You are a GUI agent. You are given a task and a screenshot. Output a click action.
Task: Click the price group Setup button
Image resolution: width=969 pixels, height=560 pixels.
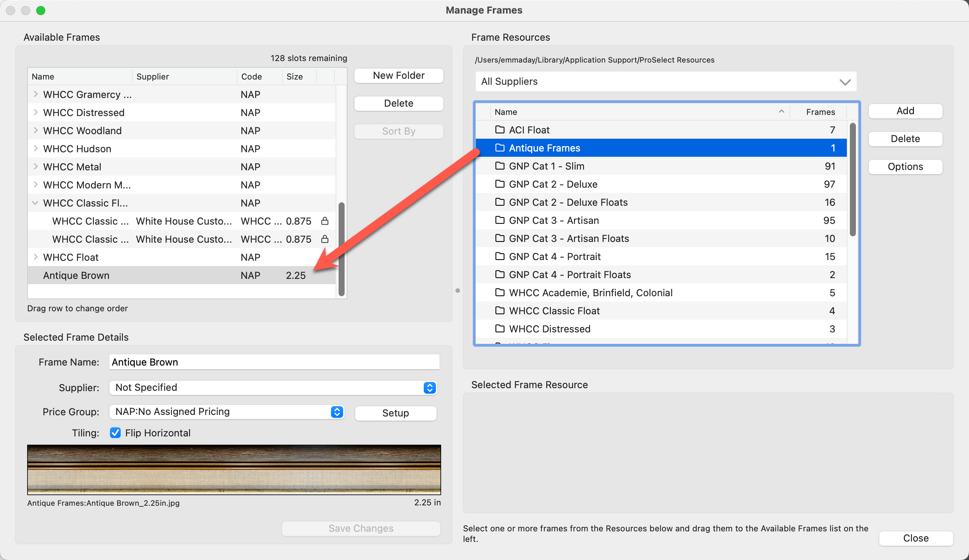[395, 413]
